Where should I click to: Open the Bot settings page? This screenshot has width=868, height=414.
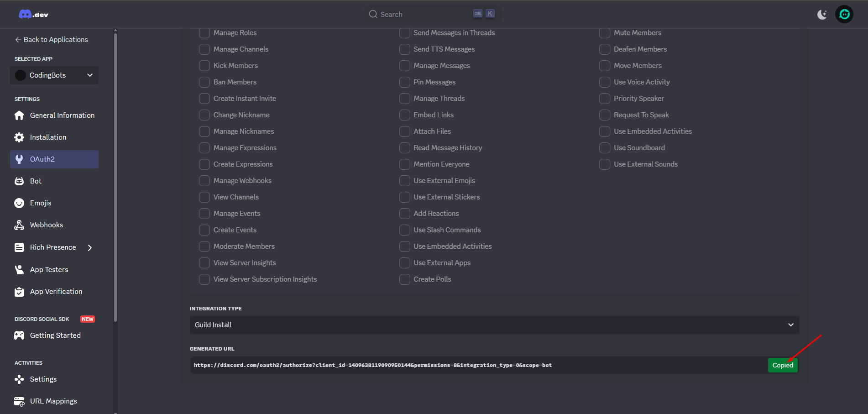(54, 181)
